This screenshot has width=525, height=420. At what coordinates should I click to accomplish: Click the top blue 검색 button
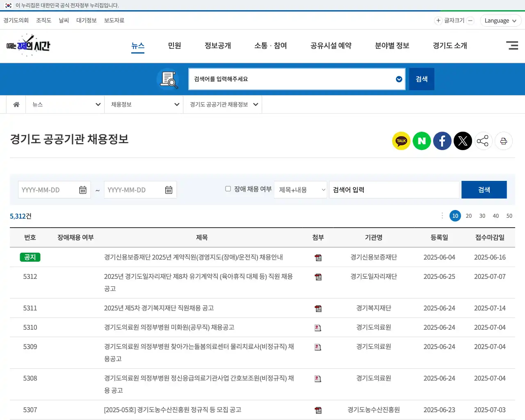pyautogui.click(x=422, y=79)
